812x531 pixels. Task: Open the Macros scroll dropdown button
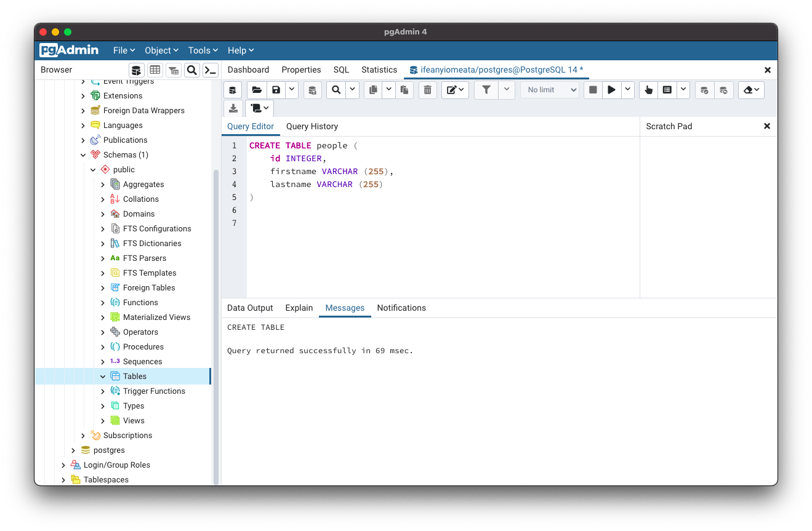click(259, 108)
